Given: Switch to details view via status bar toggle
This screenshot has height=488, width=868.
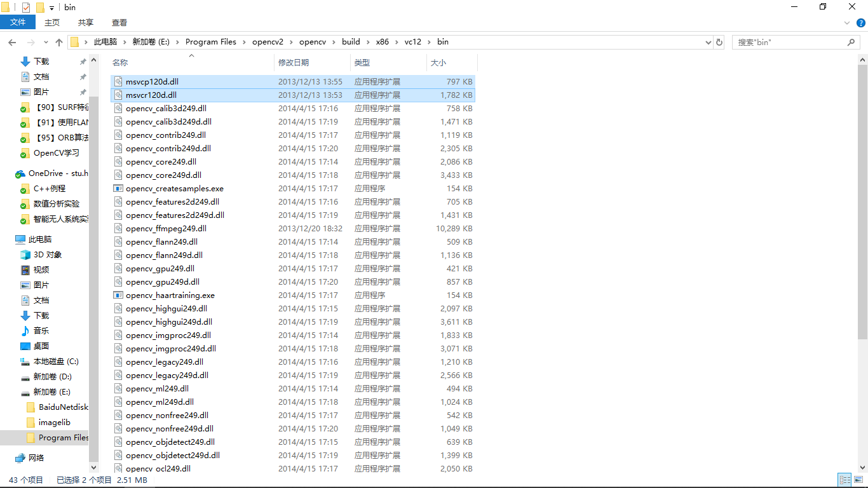Looking at the screenshot, I should tap(845, 480).
